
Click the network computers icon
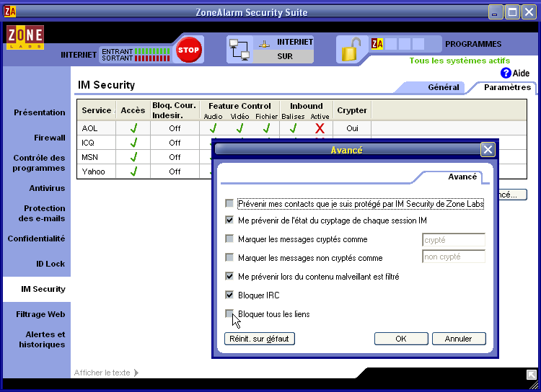click(239, 50)
